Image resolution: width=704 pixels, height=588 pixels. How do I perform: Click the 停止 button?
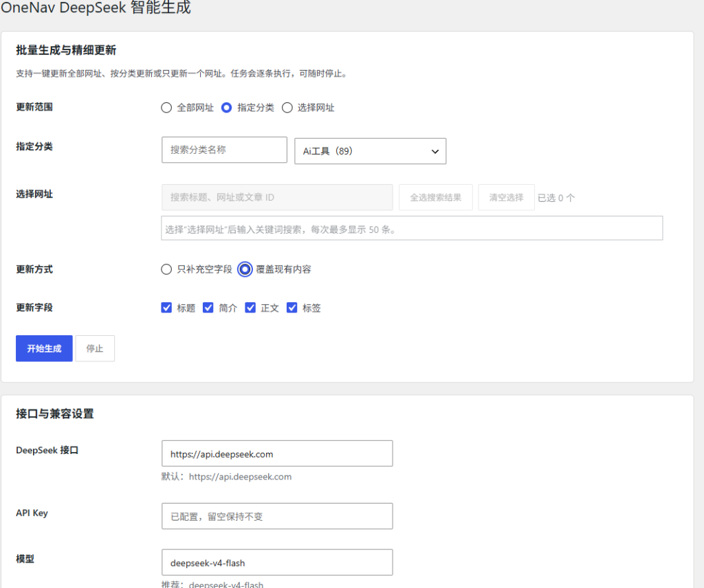[x=95, y=348]
